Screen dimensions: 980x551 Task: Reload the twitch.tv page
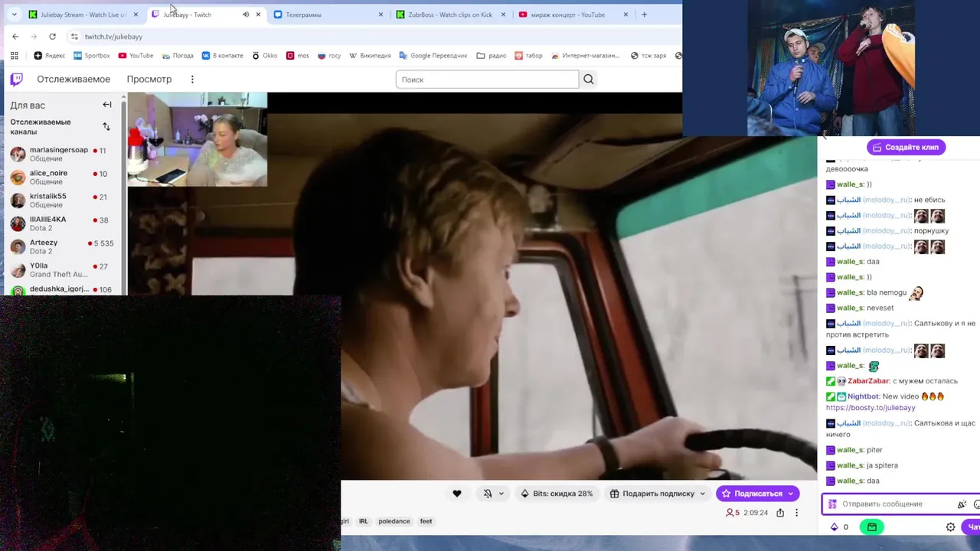pyautogui.click(x=52, y=36)
